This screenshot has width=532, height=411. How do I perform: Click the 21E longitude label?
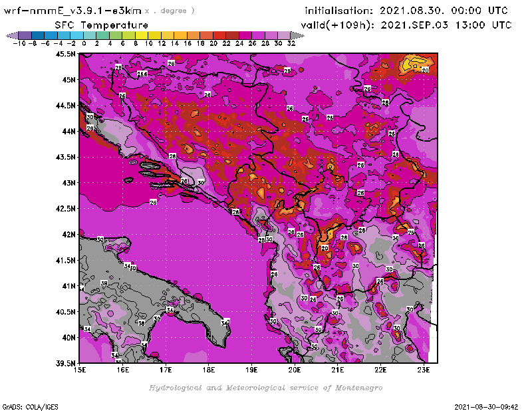[338, 370]
